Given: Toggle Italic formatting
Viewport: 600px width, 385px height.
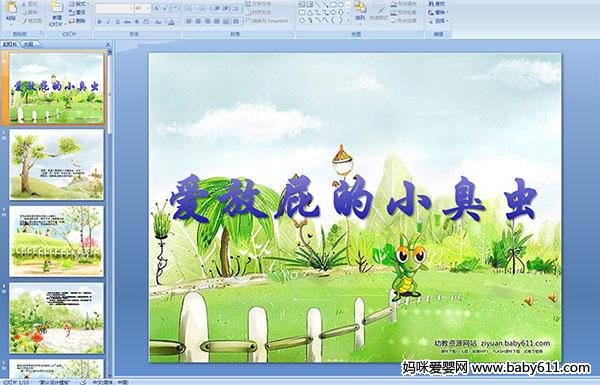Looking at the screenshot, I should (x=109, y=22).
